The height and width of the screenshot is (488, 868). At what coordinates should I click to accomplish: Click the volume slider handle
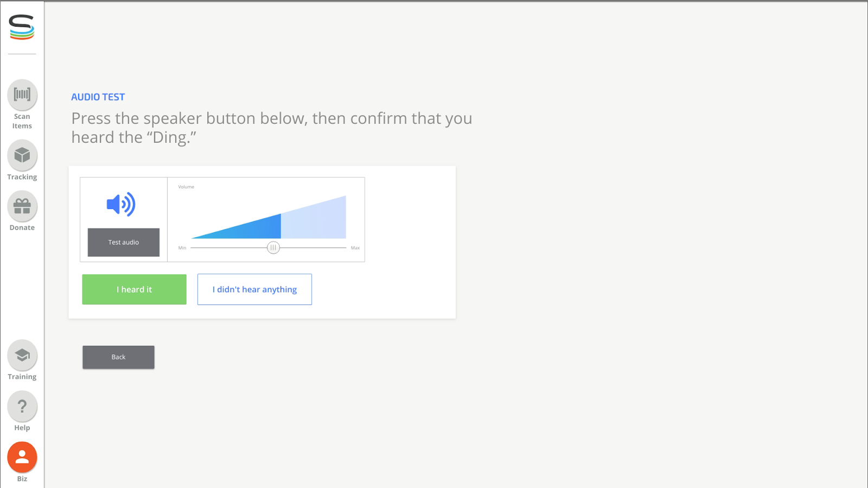coord(273,248)
